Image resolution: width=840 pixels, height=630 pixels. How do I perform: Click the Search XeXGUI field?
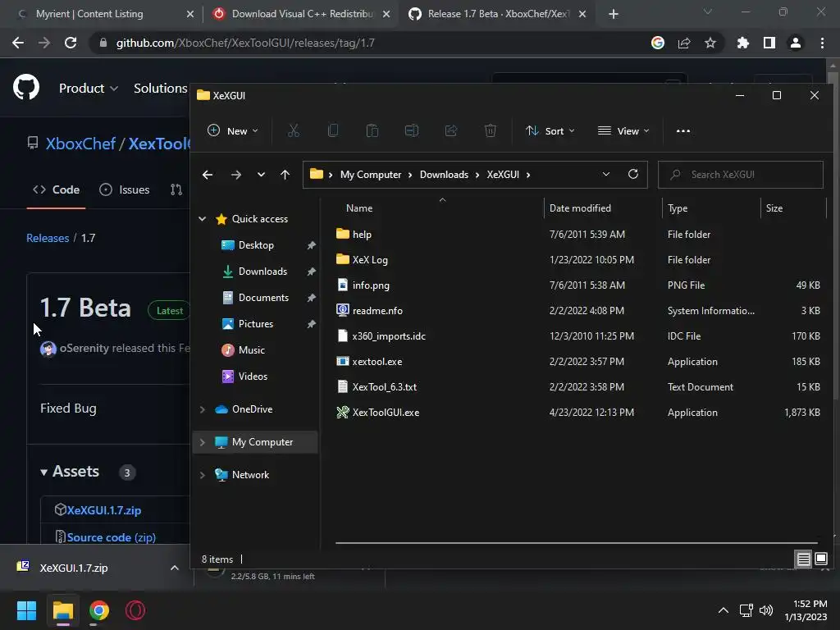741,175
